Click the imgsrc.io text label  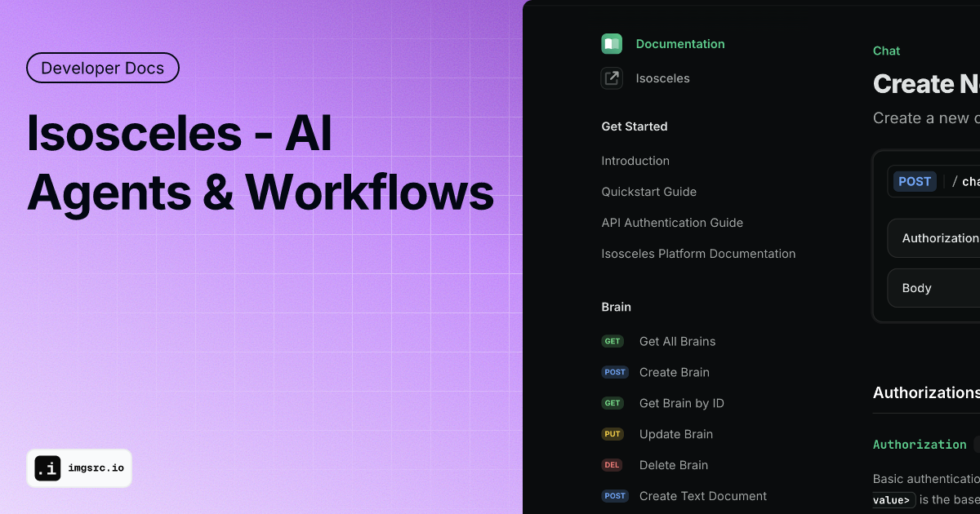(x=96, y=468)
